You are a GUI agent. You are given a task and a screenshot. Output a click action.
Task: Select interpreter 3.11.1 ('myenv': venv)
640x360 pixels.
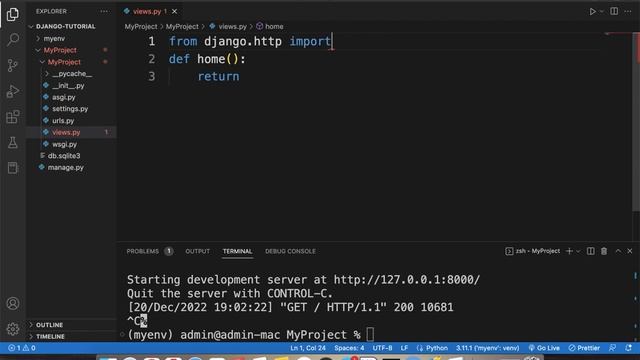point(487,348)
